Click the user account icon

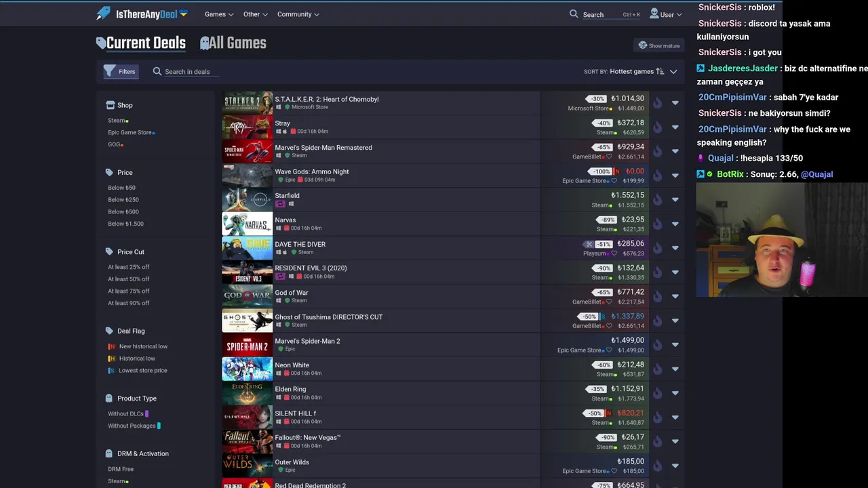654,14
